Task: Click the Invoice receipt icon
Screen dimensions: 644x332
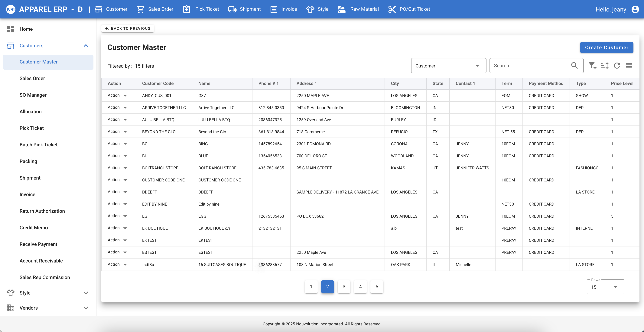Action: click(274, 9)
